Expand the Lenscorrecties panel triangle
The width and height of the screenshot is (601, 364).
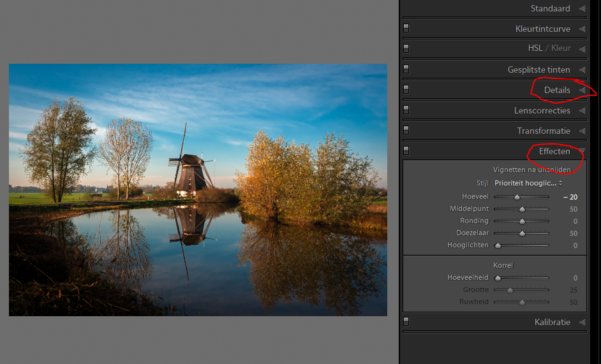click(582, 111)
